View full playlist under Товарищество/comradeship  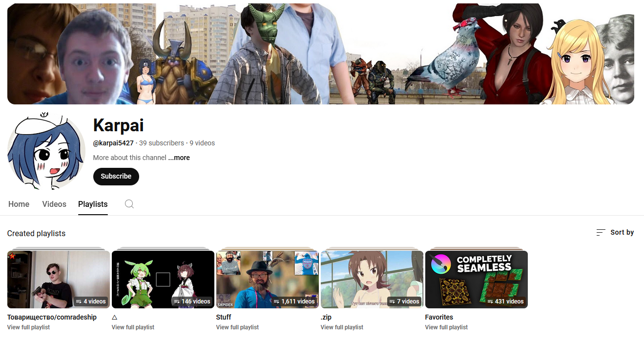pos(28,327)
